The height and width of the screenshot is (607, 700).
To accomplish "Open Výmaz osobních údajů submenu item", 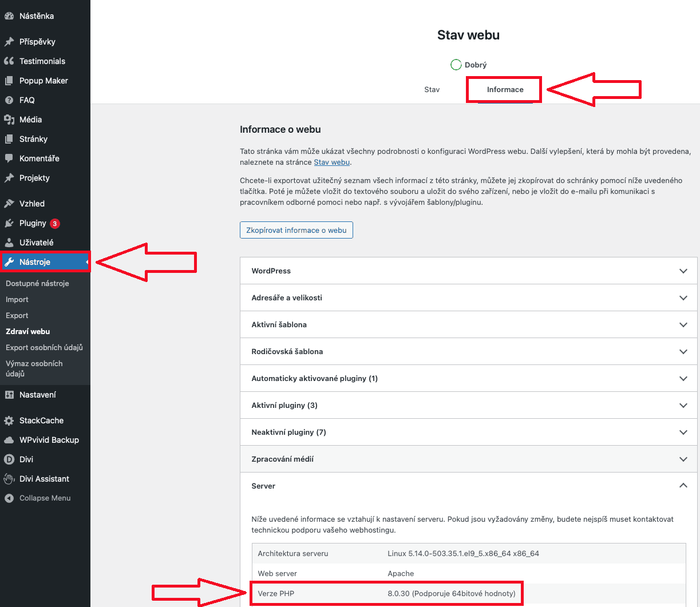I will [x=34, y=368].
